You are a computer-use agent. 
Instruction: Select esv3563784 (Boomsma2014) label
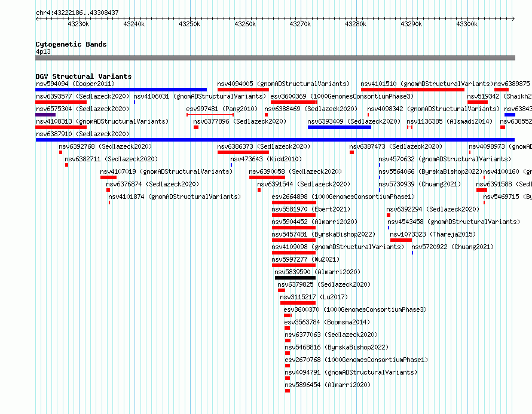pos(327,322)
